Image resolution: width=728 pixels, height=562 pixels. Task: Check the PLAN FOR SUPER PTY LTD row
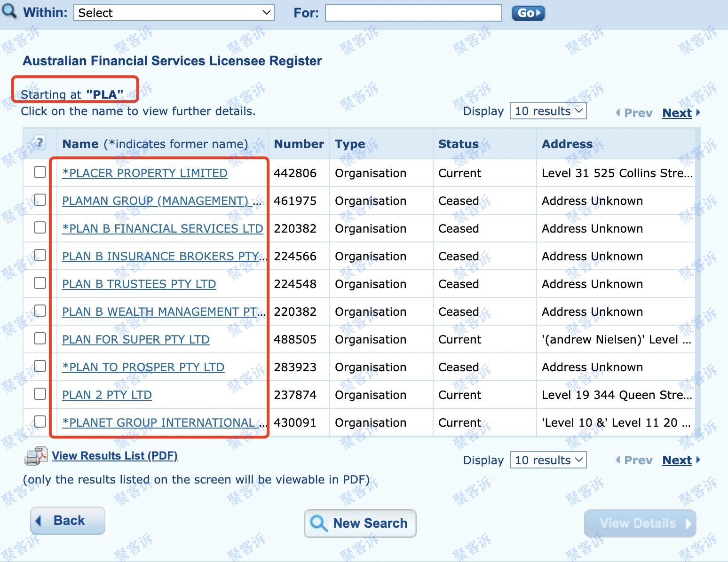[40, 339]
